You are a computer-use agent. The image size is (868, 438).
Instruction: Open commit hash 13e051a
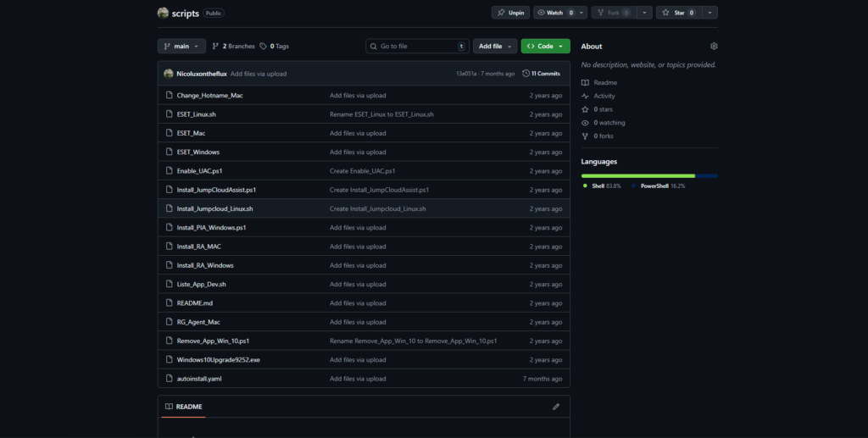tap(466, 74)
